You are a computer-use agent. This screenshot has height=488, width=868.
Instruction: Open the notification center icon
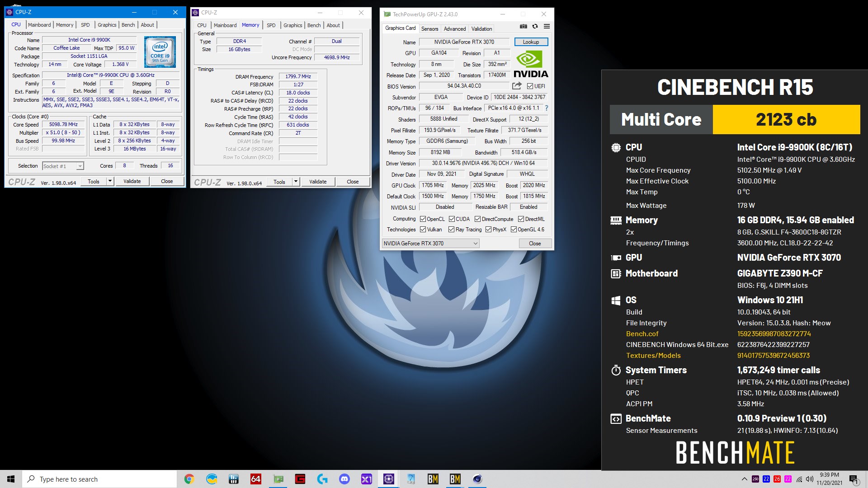(854, 479)
